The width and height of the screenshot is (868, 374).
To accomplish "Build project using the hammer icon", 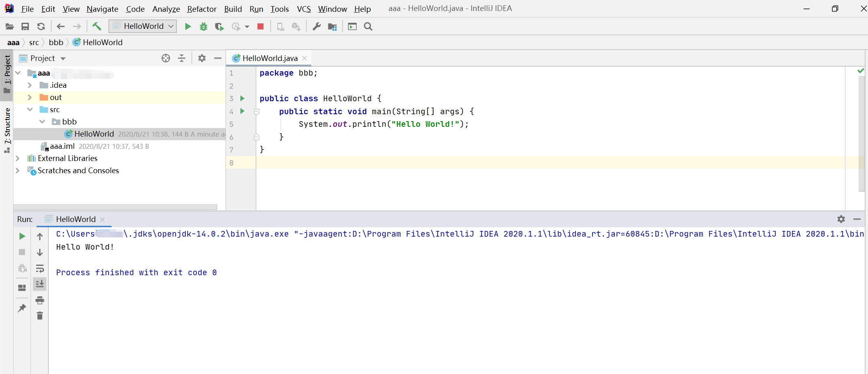I will point(97,26).
